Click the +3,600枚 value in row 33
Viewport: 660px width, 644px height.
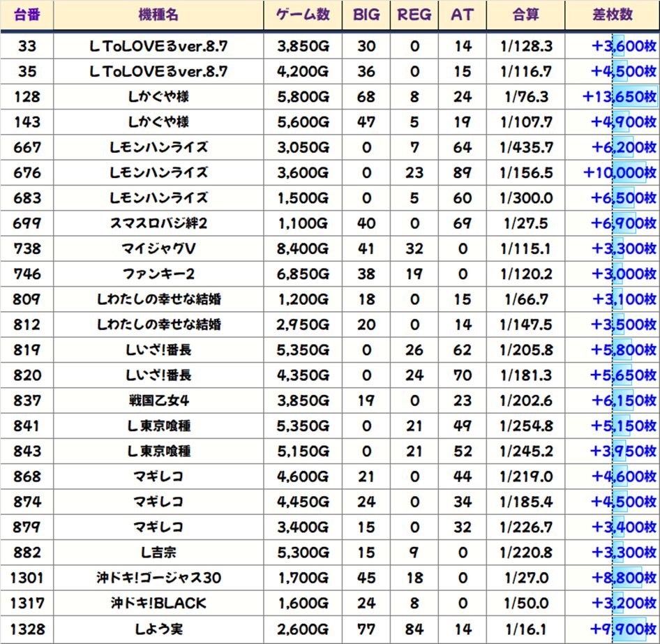coord(624,46)
